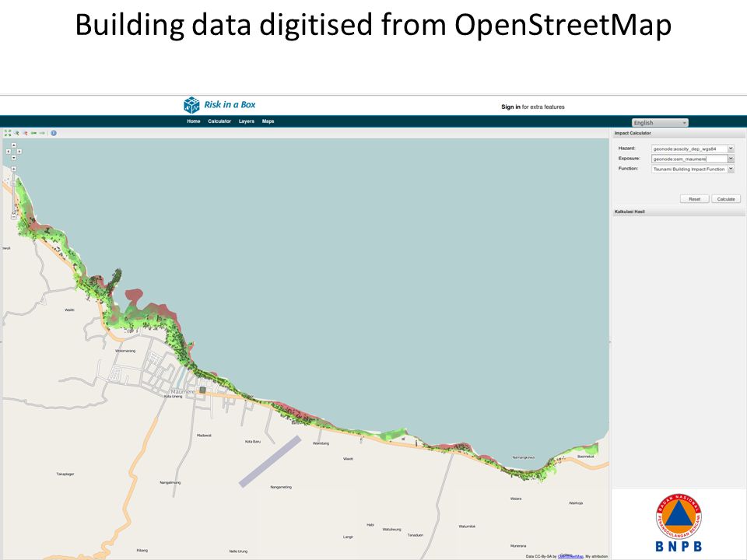The height and width of the screenshot is (560, 747).
Task: Open the Maps menu item
Action: tap(268, 121)
